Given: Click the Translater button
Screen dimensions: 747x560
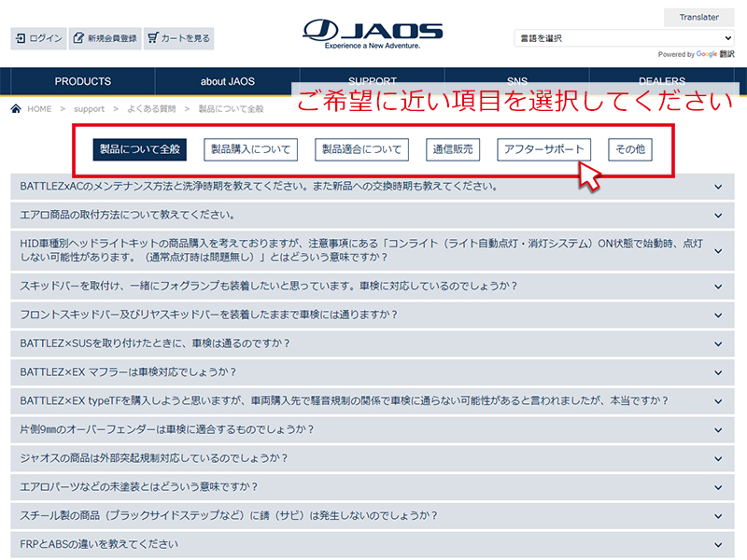Looking at the screenshot, I should click(698, 17).
